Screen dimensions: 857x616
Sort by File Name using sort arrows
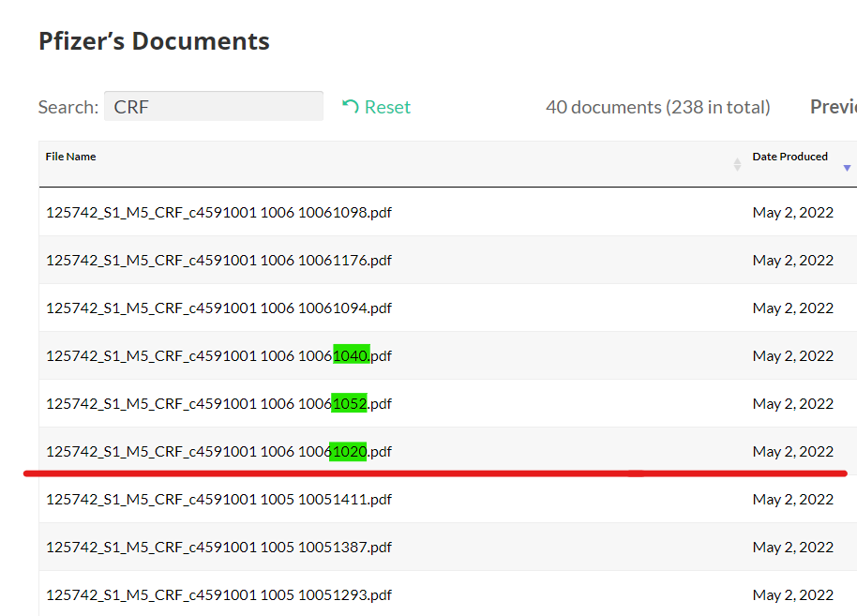737,164
